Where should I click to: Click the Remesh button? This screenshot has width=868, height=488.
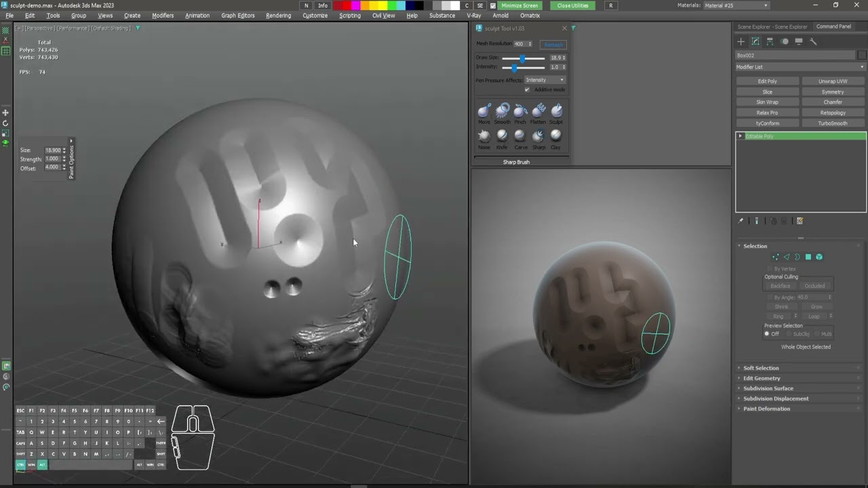pos(553,44)
